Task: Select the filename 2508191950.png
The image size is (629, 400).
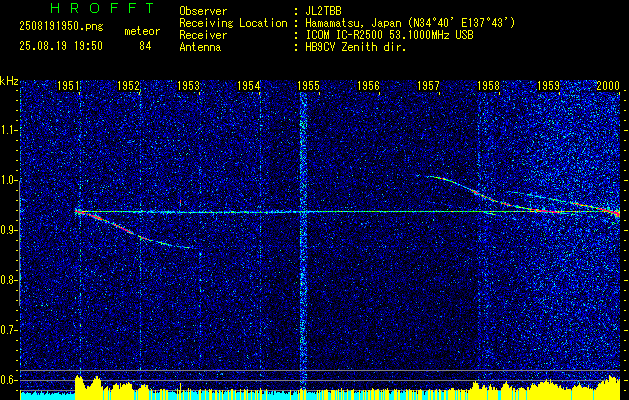Action: [61, 26]
